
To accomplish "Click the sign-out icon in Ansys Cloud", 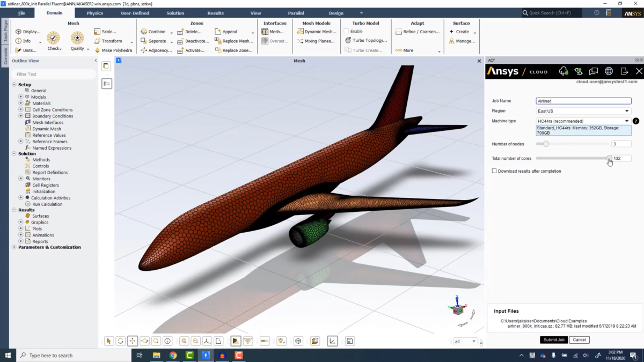I will click(x=624, y=71).
